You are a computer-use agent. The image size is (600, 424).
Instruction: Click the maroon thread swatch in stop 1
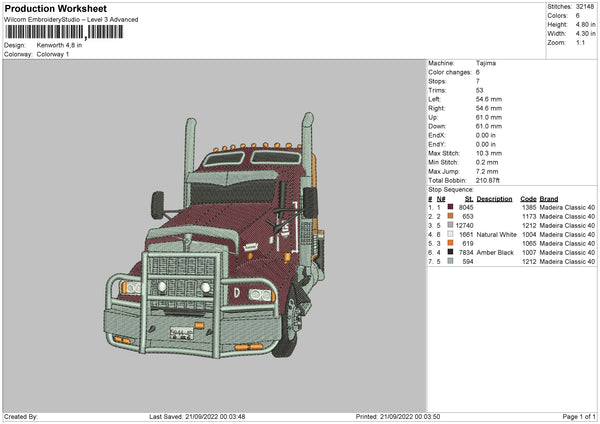[x=451, y=206]
